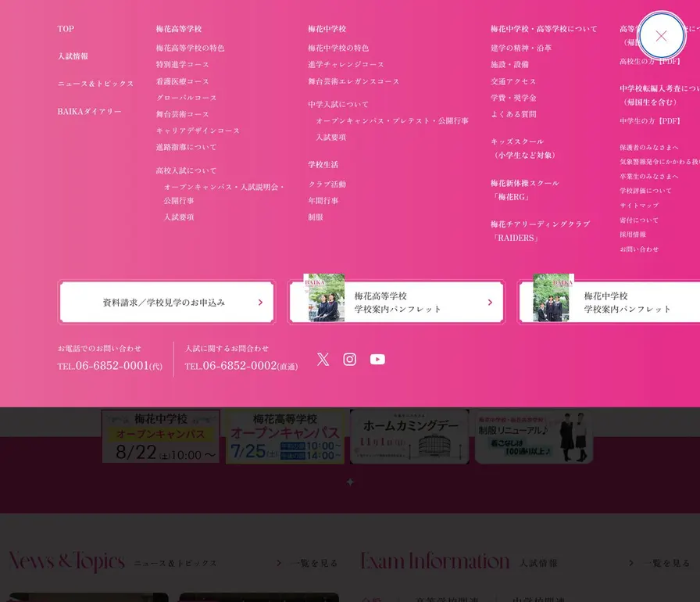Open 卒業生のみなさまへ link
This screenshot has height=602, width=700.
point(648,176)
